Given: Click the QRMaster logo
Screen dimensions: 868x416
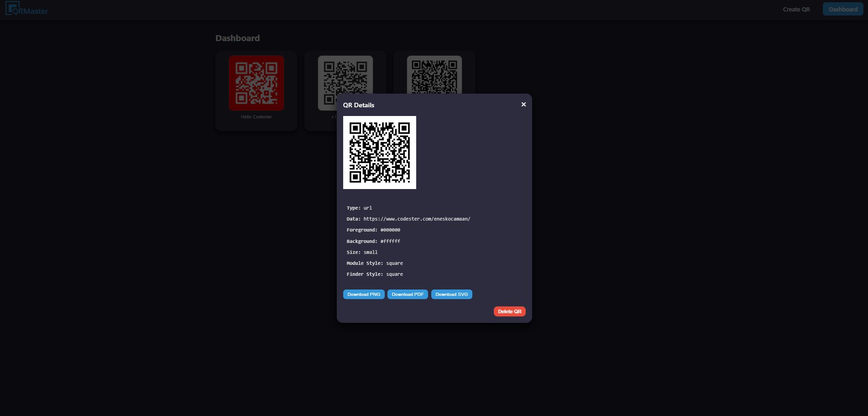Looking at the screenshot, I should point(26,9).
